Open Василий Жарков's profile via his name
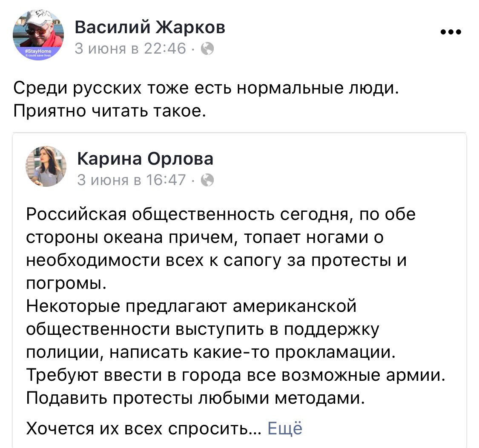The width and height of the screenshot is (479, 448). [x=149, y=28]
